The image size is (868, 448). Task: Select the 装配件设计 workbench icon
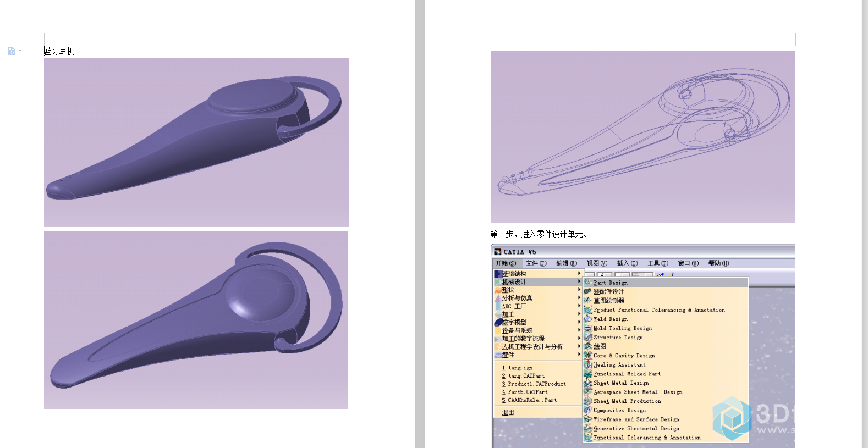coord(587,291)
